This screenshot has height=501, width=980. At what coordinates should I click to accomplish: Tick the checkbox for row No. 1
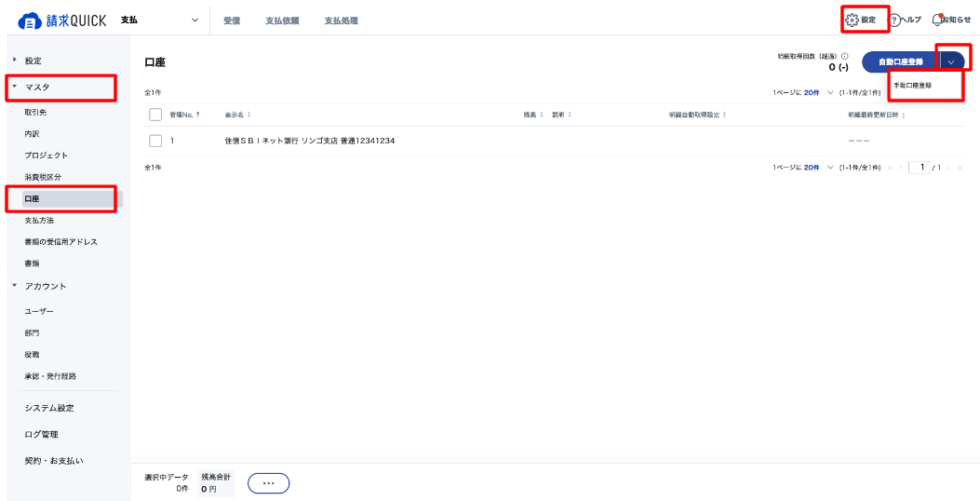click(155, 141)
